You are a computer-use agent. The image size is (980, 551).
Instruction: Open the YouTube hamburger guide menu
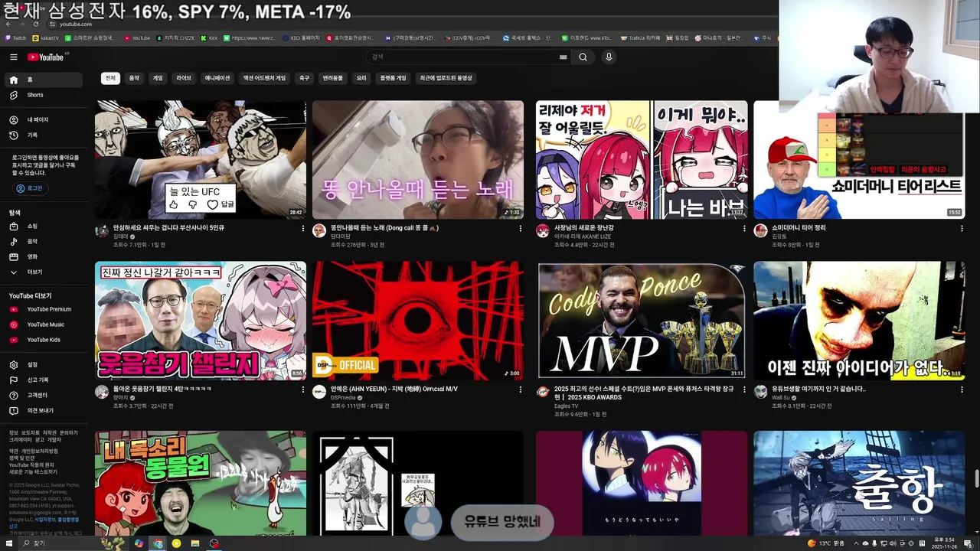(x=13, y=57)
